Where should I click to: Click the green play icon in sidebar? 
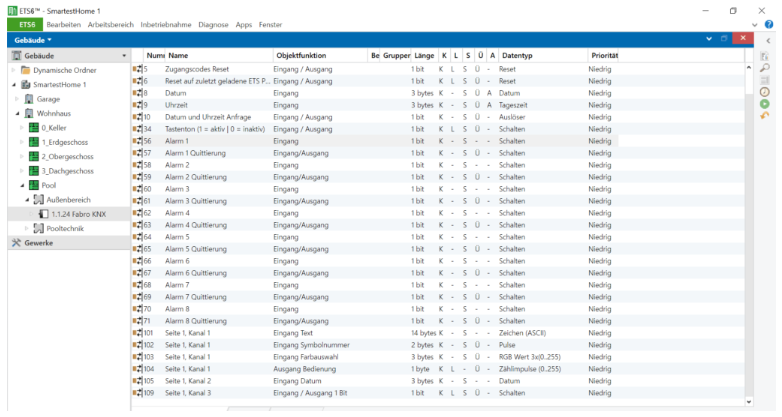(765, 103)
